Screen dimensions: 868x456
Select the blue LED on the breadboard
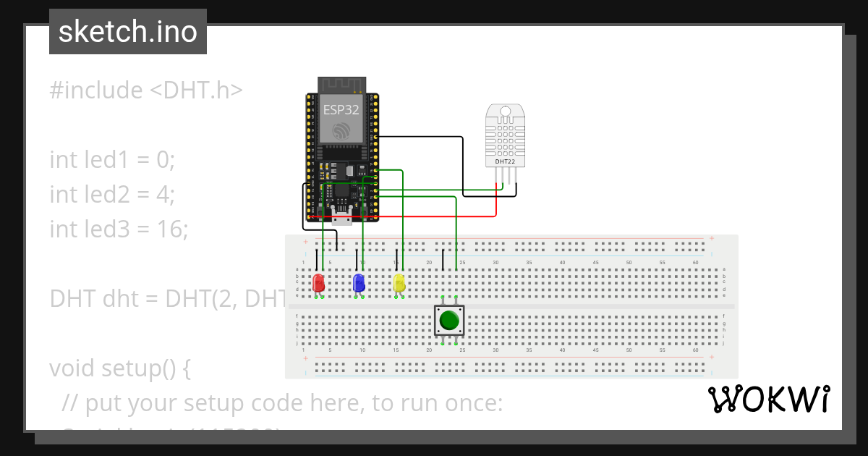358,282
